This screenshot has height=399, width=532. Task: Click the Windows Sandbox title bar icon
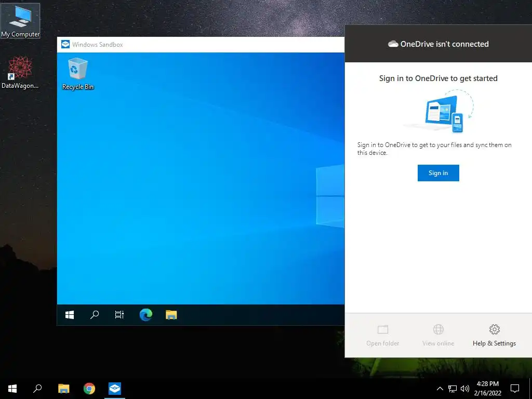coord(65,45)
